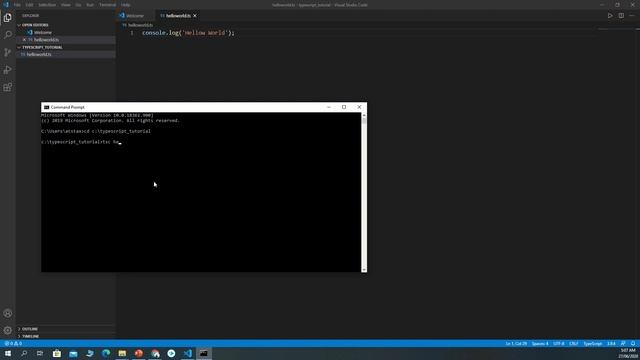Close helloworld.ts in Open Editors list
640x360 pixels.
24,40
